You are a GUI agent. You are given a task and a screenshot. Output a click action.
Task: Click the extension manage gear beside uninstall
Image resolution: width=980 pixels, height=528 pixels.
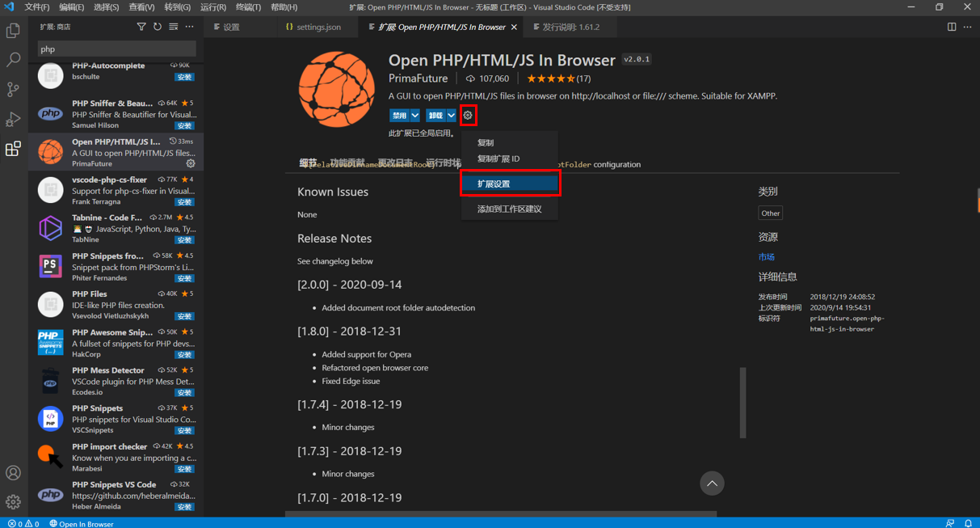[468, 116]
